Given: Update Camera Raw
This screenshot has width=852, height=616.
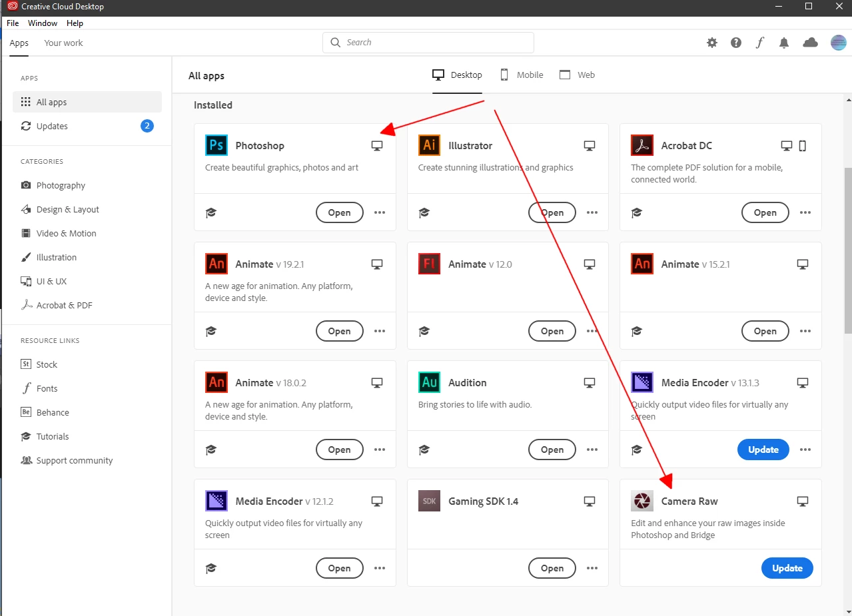Looking at the screenshot, I should (787, 568).
